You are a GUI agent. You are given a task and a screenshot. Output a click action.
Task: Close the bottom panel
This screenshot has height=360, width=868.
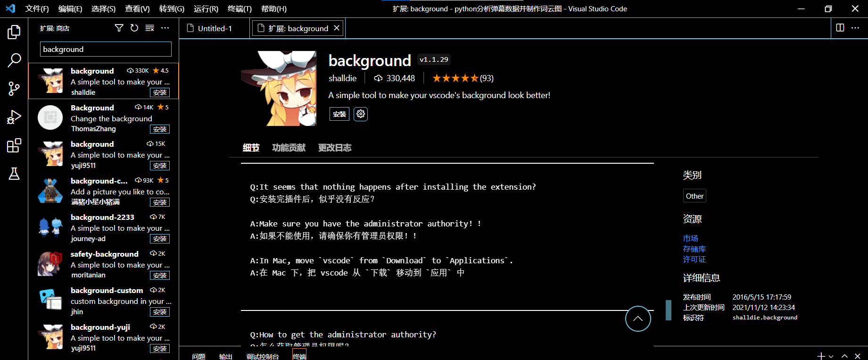point(858,356)
